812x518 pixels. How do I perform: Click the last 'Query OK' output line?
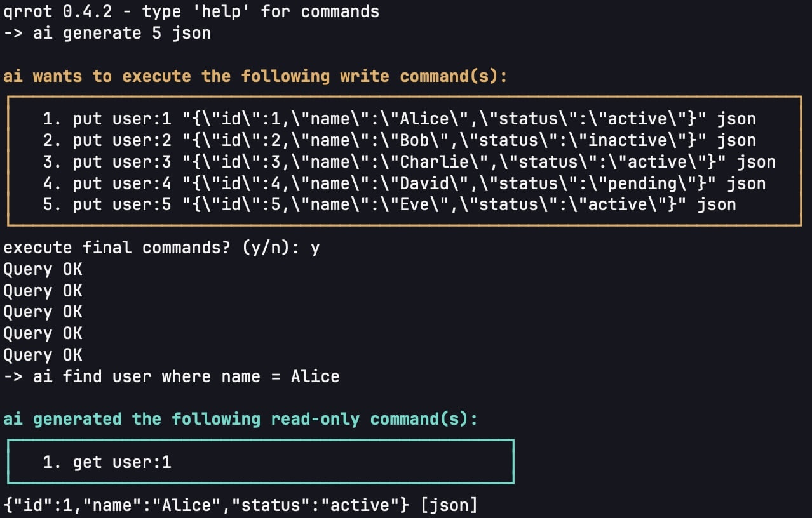43,355
